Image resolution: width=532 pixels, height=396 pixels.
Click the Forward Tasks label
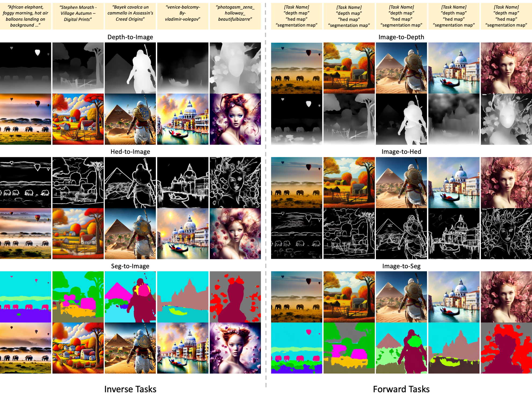coord(401,389)
